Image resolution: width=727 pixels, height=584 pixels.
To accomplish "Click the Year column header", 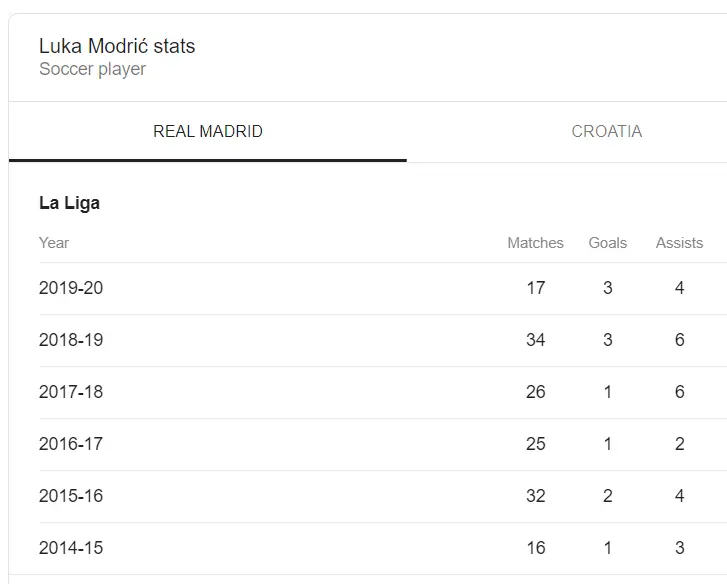I will (x=54, y=243).
